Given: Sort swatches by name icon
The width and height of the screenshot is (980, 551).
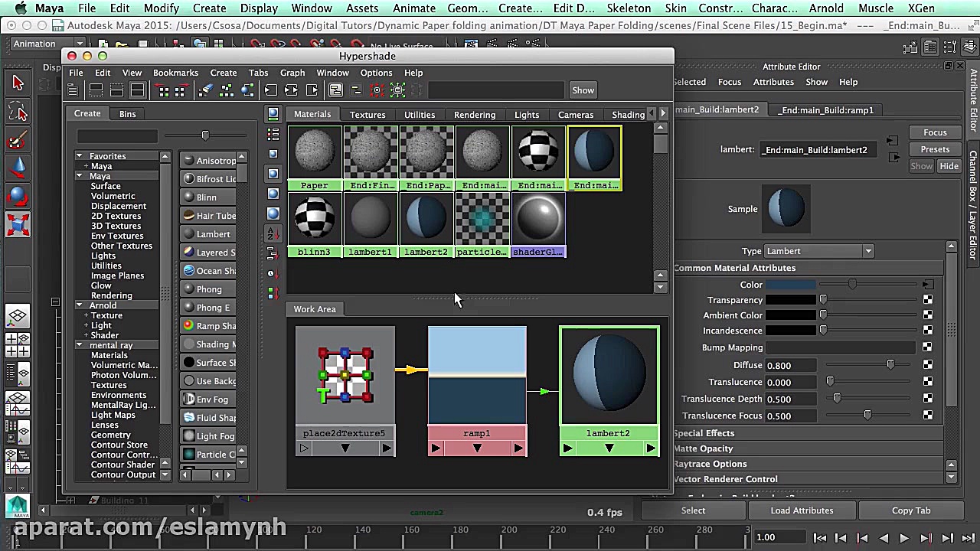Looking at the screenshot, I should [273, 233].
